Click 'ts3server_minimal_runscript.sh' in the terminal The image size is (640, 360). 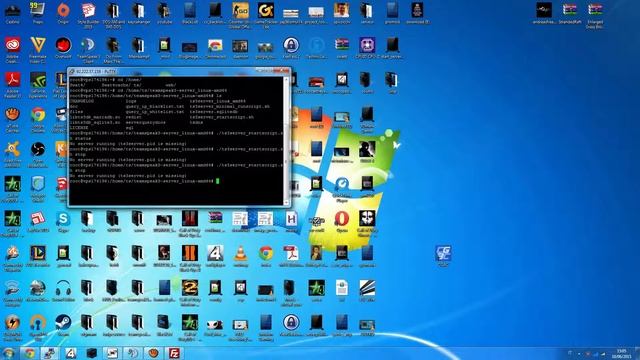pos(230,107)
